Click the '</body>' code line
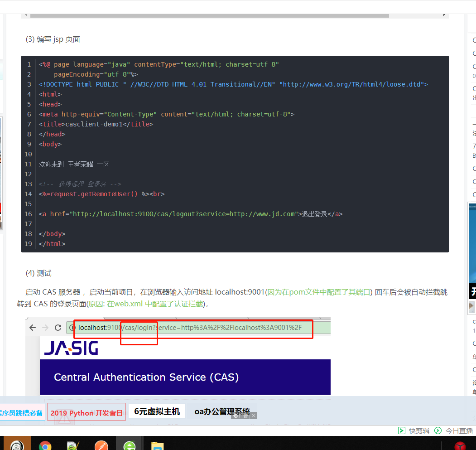The height and width of the screenshot is (450, 476). click(x=52, y=234)
